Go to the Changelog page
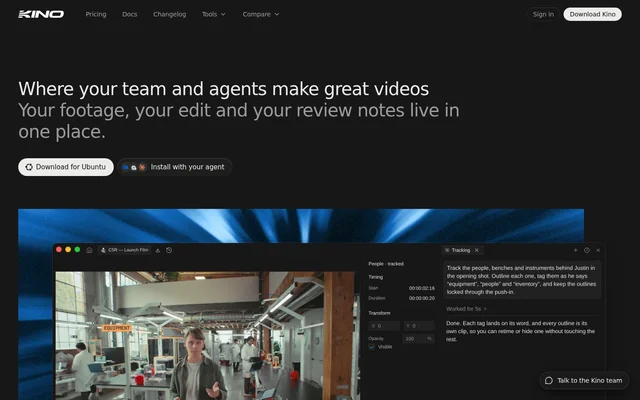 169,14
